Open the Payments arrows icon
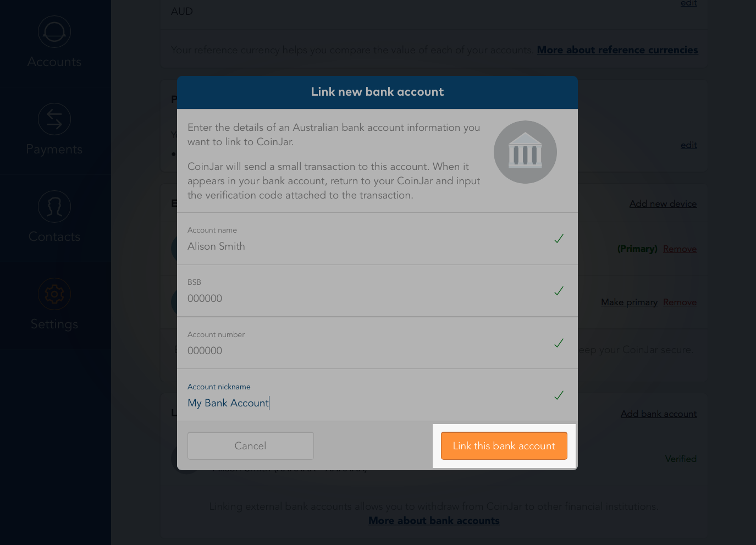 (54, 119)
